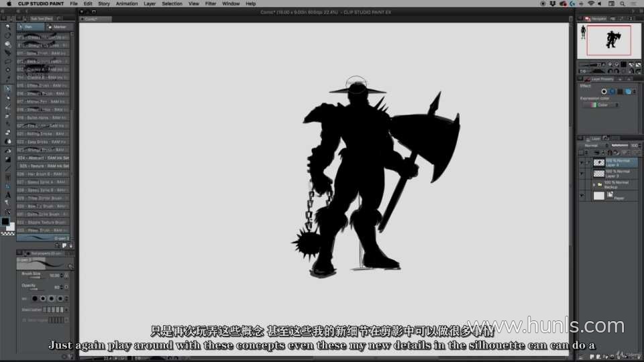Switch to the Layer Property tab

pyautogui.click(x=600, y=79)
